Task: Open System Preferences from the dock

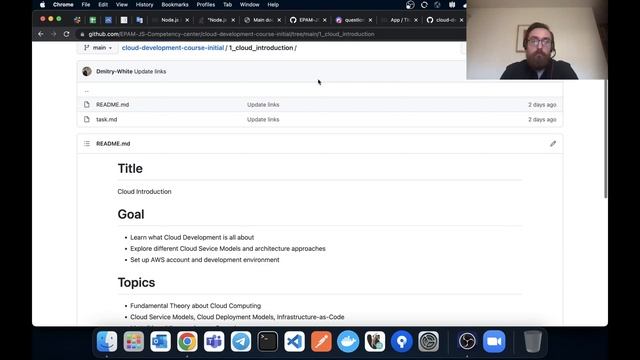Action: click(429, 341)
